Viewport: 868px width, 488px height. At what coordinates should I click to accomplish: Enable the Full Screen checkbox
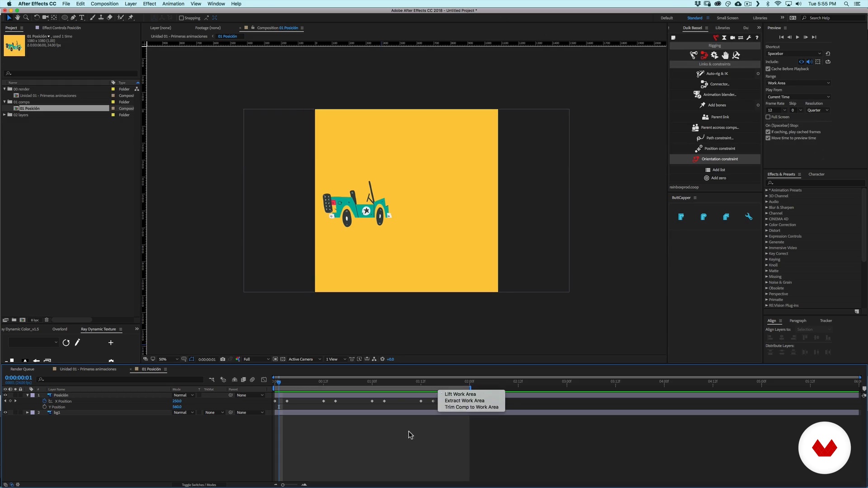point(768,117)
